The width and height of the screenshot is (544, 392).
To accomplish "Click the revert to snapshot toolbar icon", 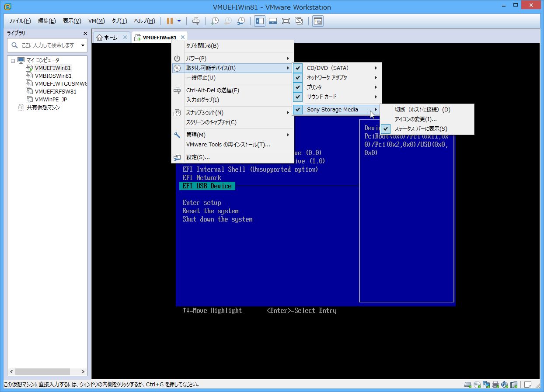I will tap(228, 21).
